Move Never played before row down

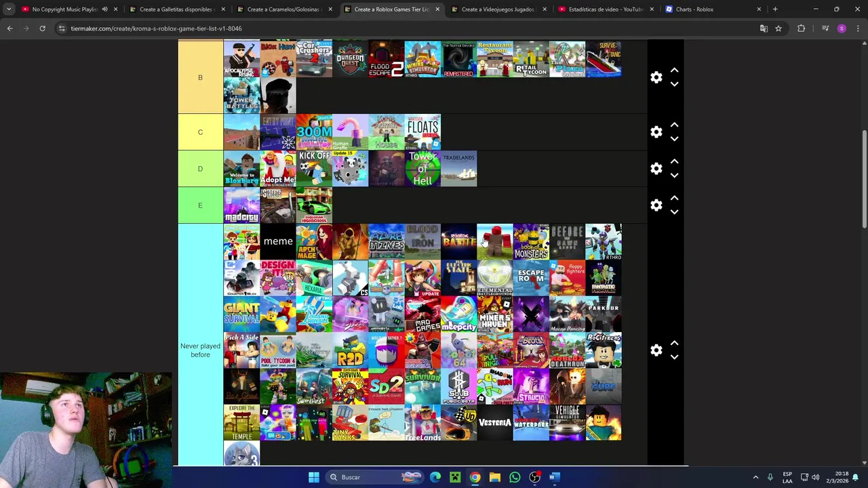click(674, 357)
